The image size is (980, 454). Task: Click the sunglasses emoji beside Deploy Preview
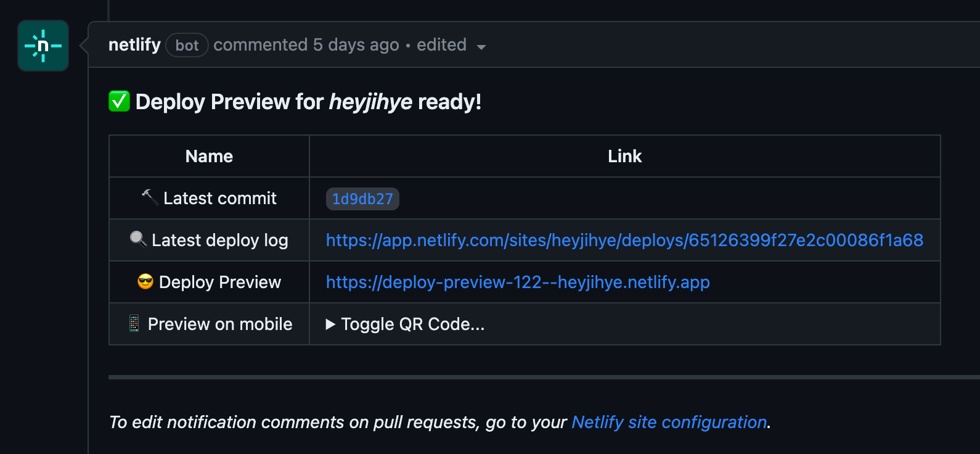[x=145, y=282]
